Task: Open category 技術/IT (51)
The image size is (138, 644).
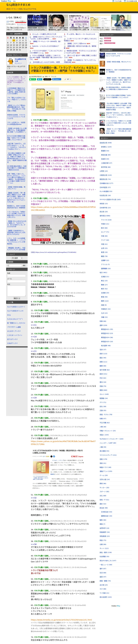Action: coord(104,500)
